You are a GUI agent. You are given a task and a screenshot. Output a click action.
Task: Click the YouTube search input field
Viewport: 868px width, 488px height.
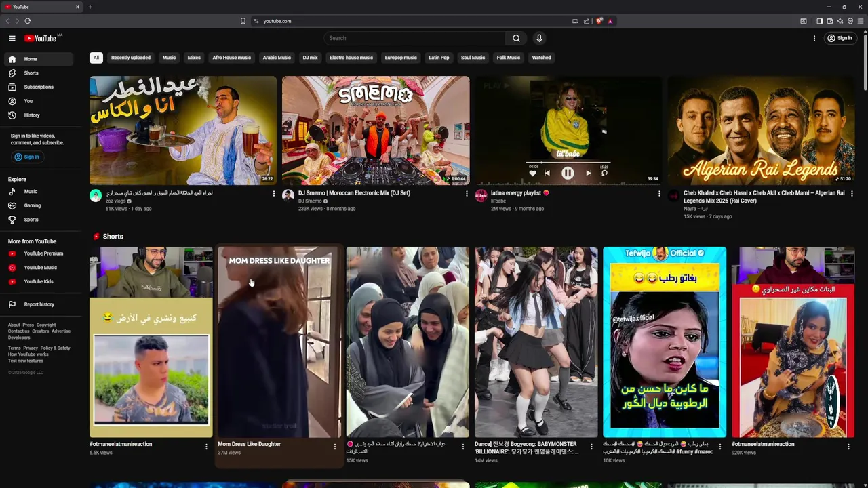pyautogui.click(x=414, y=38)
